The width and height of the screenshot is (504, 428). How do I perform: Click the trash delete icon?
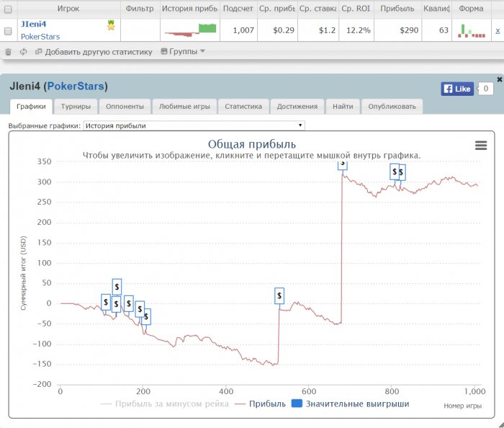[x=8, y=52]
